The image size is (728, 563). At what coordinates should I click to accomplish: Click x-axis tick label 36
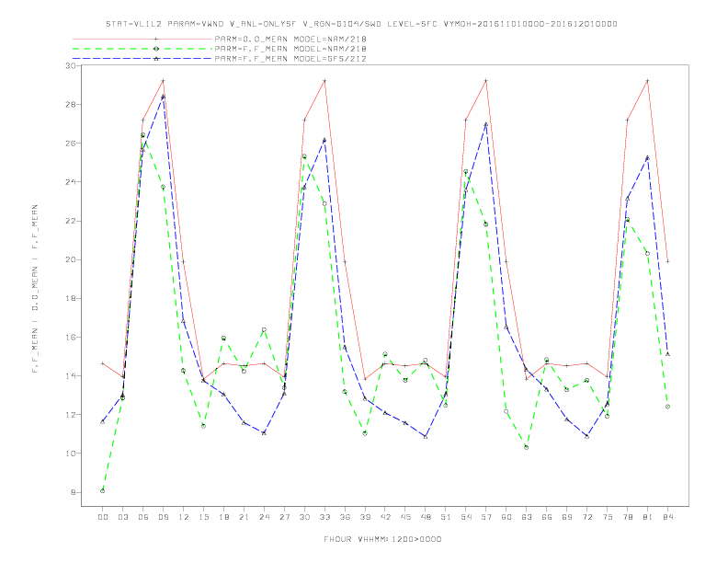(x=345, y=517)
